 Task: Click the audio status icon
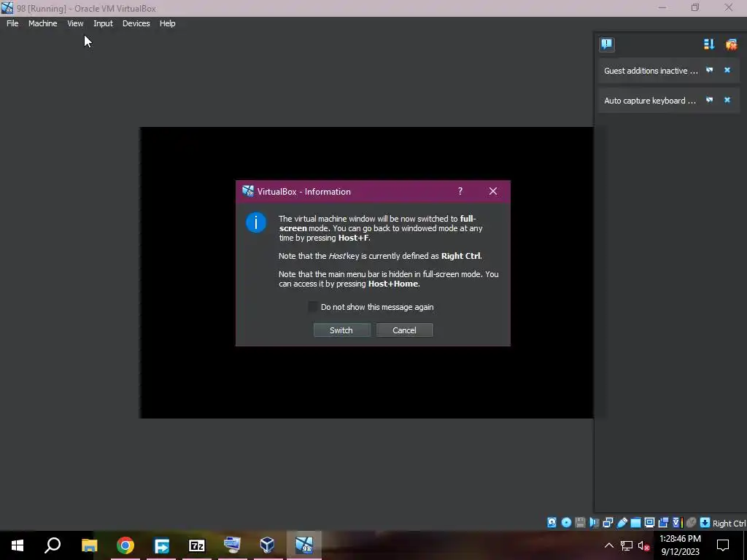(594, 522)
